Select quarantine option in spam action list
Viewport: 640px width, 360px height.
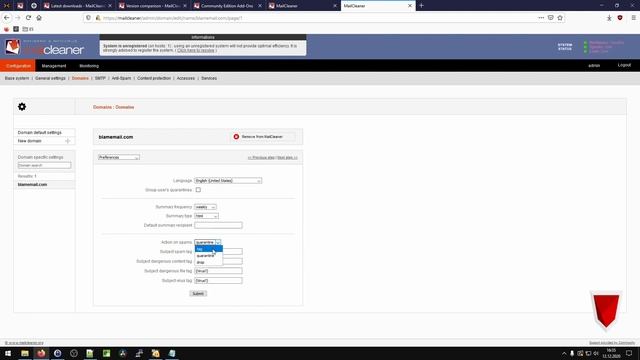tap(209, 256)
